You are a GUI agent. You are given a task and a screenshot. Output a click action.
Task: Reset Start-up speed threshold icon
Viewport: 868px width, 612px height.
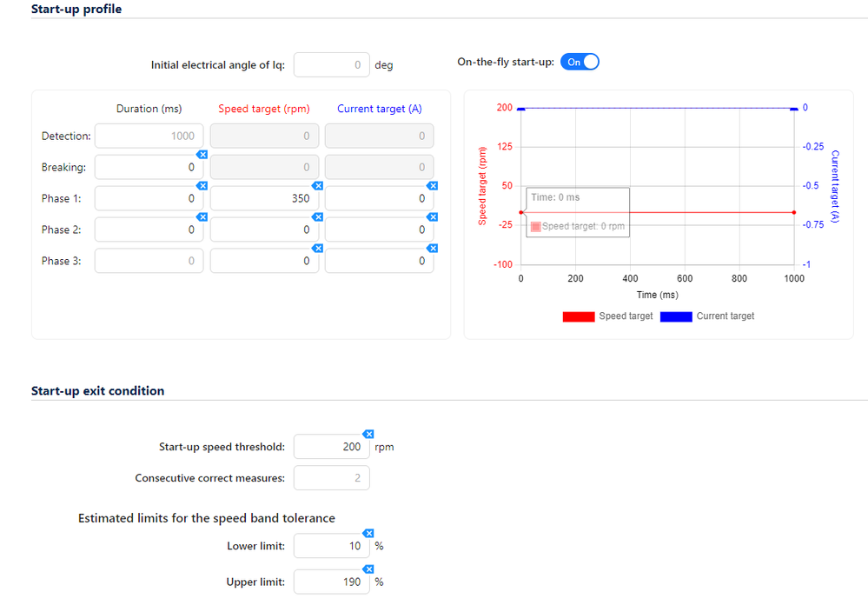[368, 434]
